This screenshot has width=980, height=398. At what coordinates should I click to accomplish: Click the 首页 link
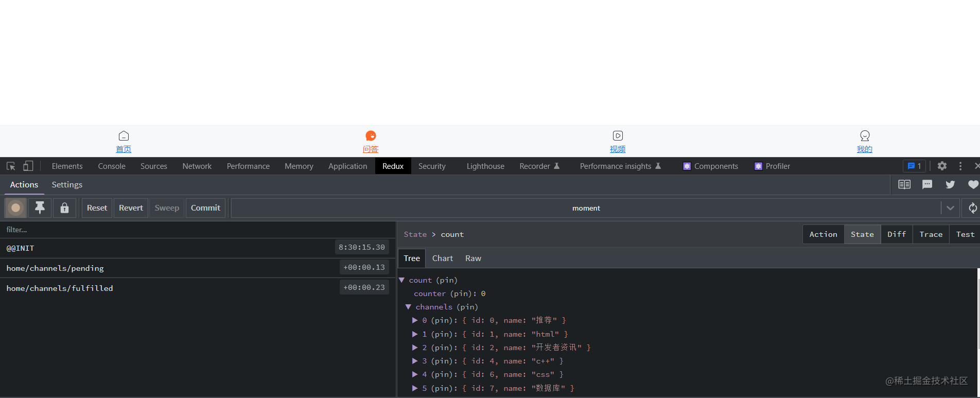point(124,149)
